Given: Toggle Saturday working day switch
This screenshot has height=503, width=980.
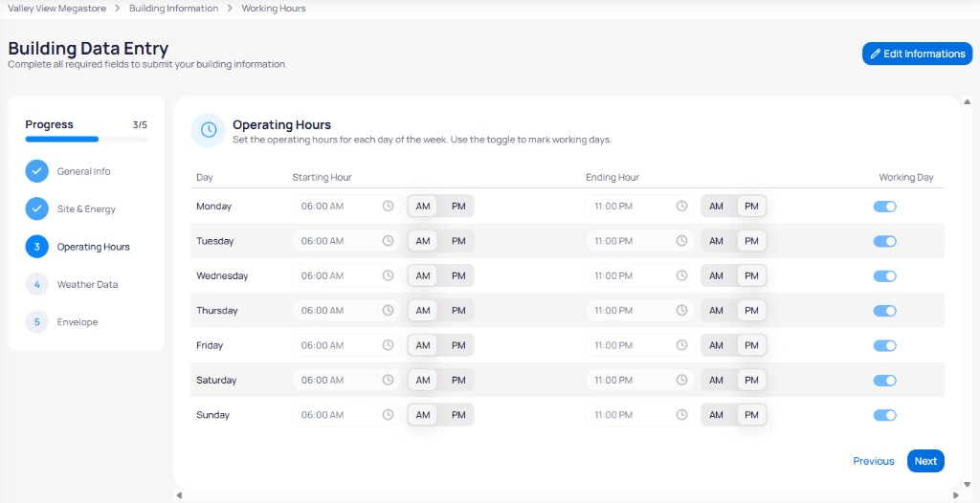Looking at the screenshot, I should tap(885, 381).
